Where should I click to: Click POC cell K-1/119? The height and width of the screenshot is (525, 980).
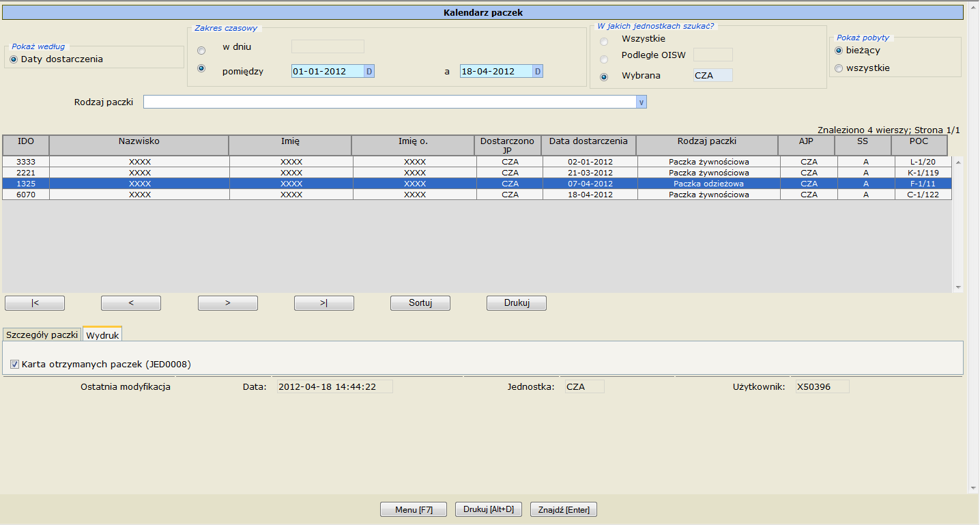(922, 173)
